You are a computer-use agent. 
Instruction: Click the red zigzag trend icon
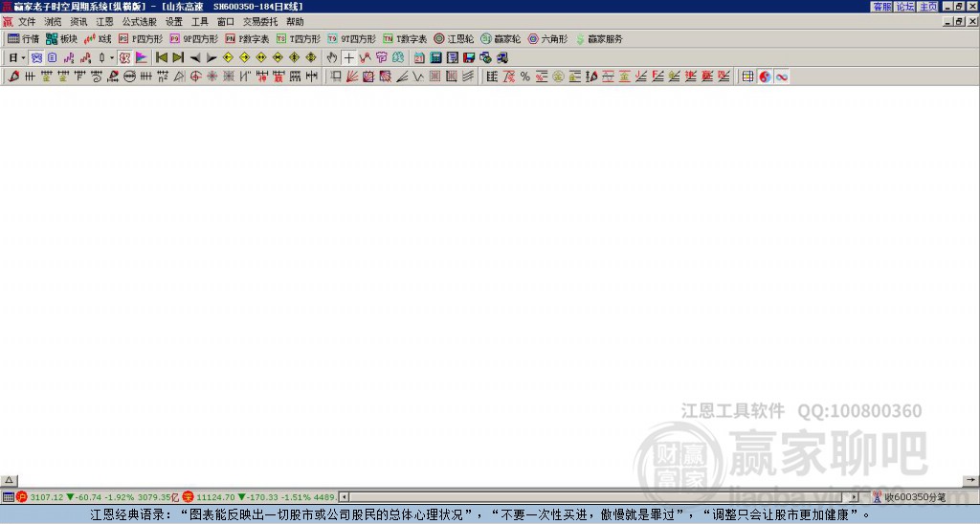tap(365, 57)
